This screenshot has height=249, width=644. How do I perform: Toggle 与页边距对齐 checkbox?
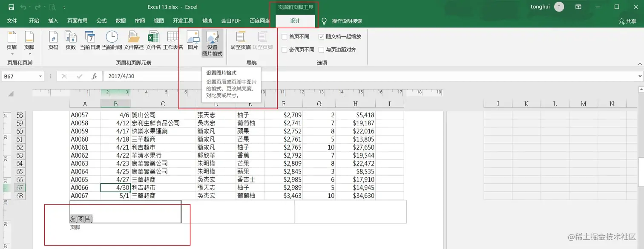pos(322,50)
